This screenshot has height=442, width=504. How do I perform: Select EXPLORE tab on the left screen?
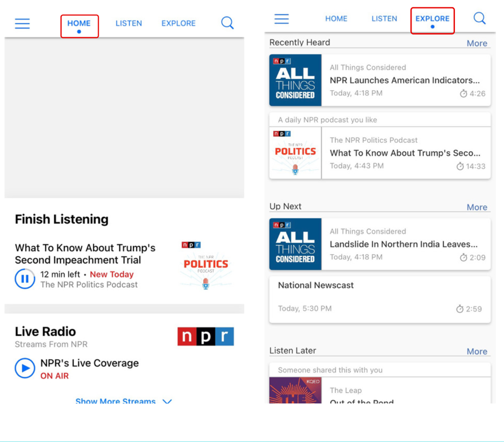179,23
